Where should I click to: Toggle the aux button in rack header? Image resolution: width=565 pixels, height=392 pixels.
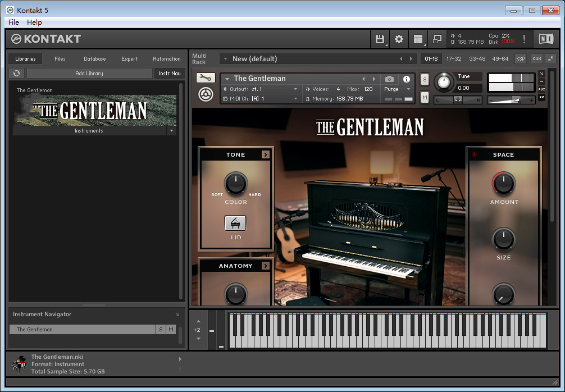coord(537,59)
